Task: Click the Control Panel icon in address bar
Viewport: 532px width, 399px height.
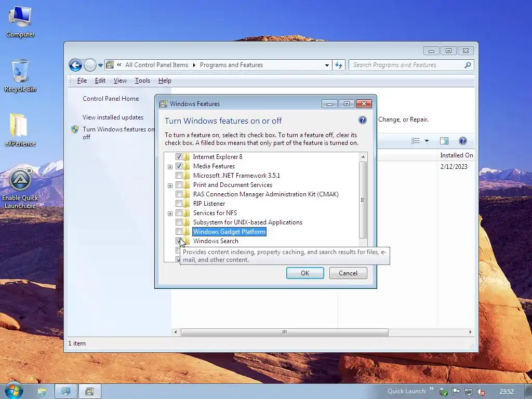Action: tap(110, 65)
